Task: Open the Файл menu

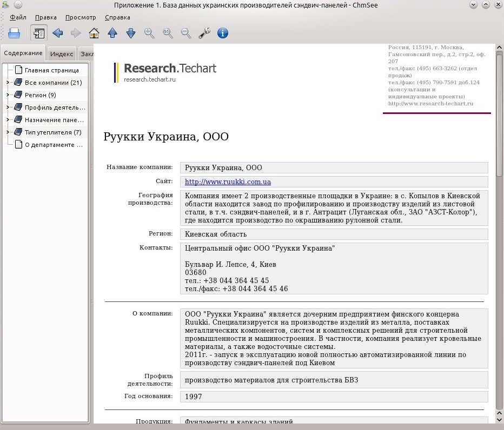Action: (x=18, y=17)
